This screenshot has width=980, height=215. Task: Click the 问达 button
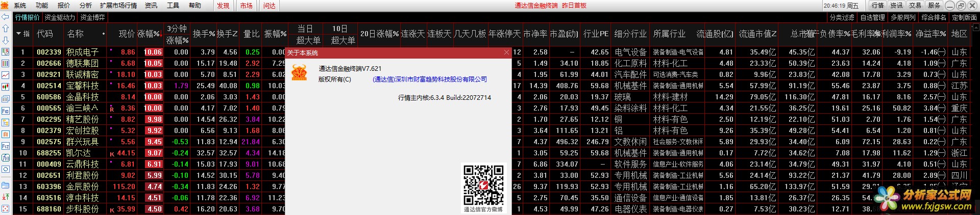click(269, 6)
